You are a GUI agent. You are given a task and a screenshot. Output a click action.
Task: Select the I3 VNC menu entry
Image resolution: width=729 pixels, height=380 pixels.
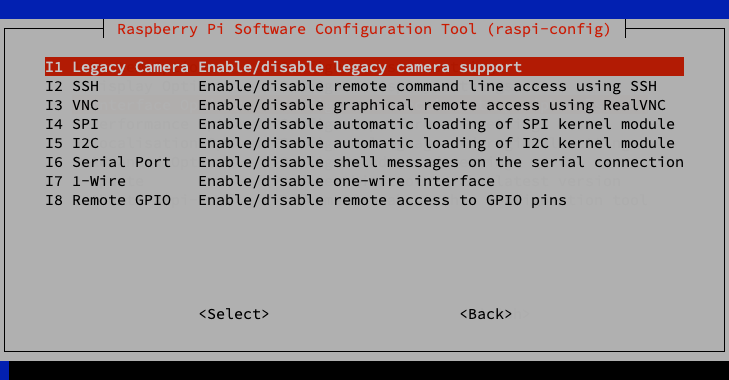(x=364, y=105)
